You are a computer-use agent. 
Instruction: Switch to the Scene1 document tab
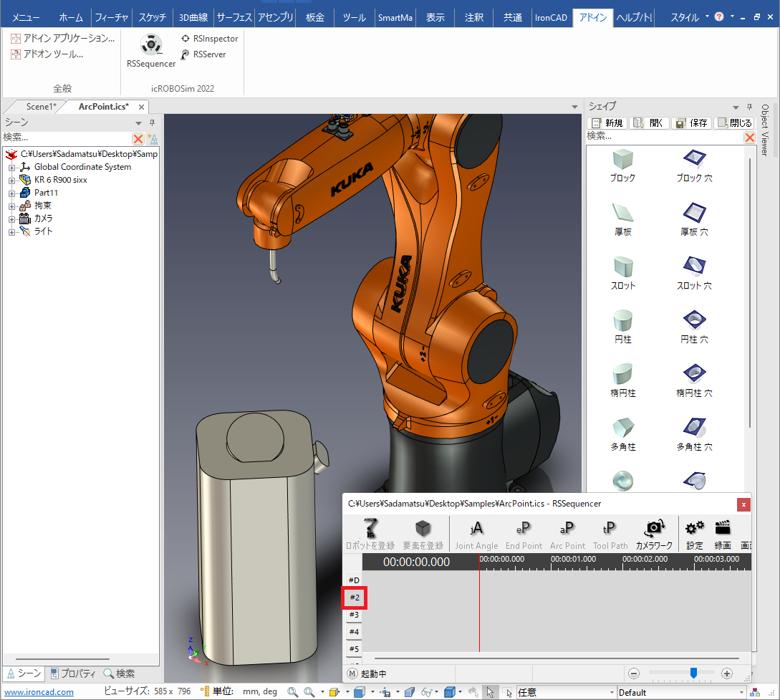tap(40, 107)
